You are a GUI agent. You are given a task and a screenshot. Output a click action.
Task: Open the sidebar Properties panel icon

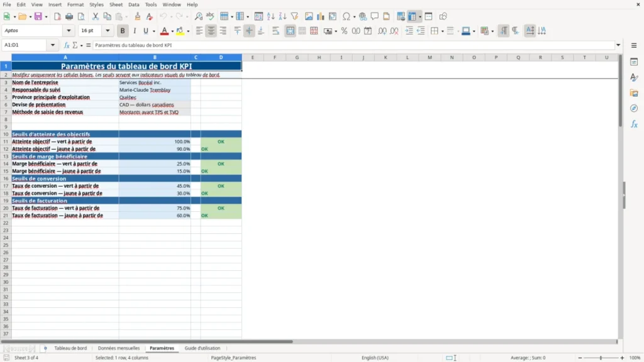click(634, 62)
